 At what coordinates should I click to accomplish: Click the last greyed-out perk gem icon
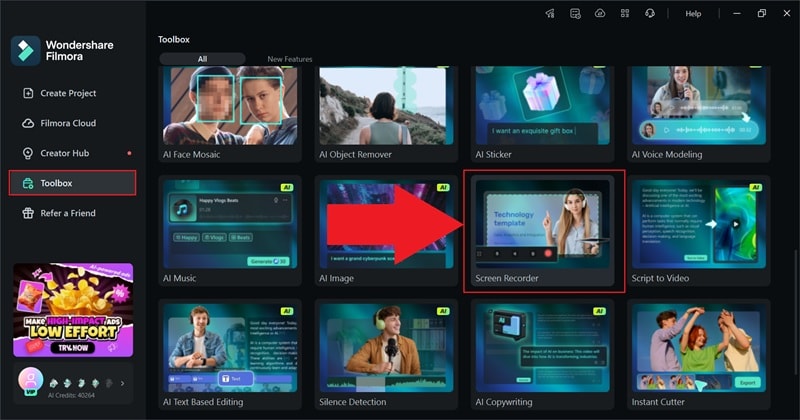tap(109, 383)
